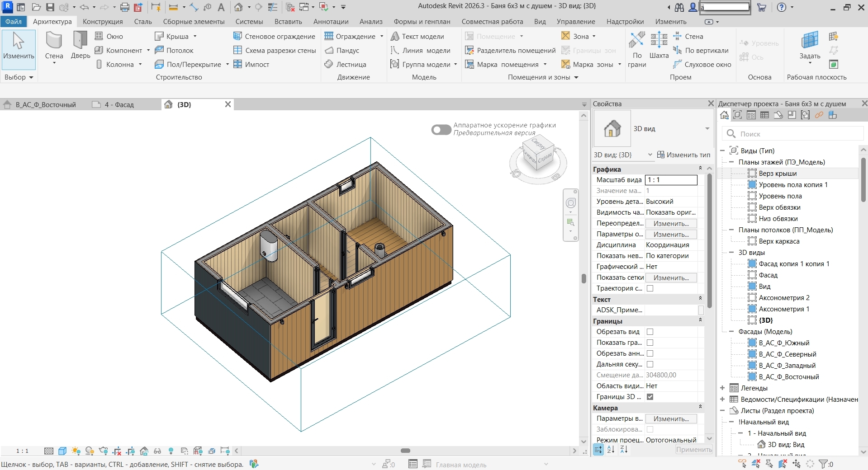Open the Аннотации ribbon tab
The height and width of the screenshot is (470, 868).
[331, 22]
